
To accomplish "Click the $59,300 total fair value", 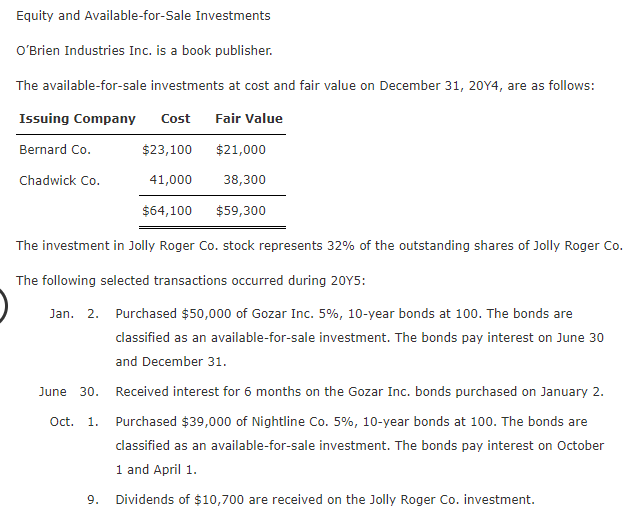I will tap(241, 211).
